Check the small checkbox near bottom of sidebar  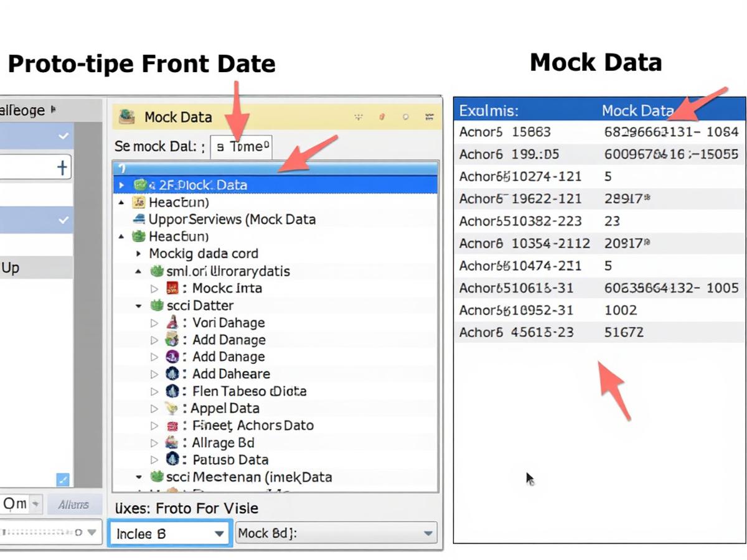click(x=62, y=479)
